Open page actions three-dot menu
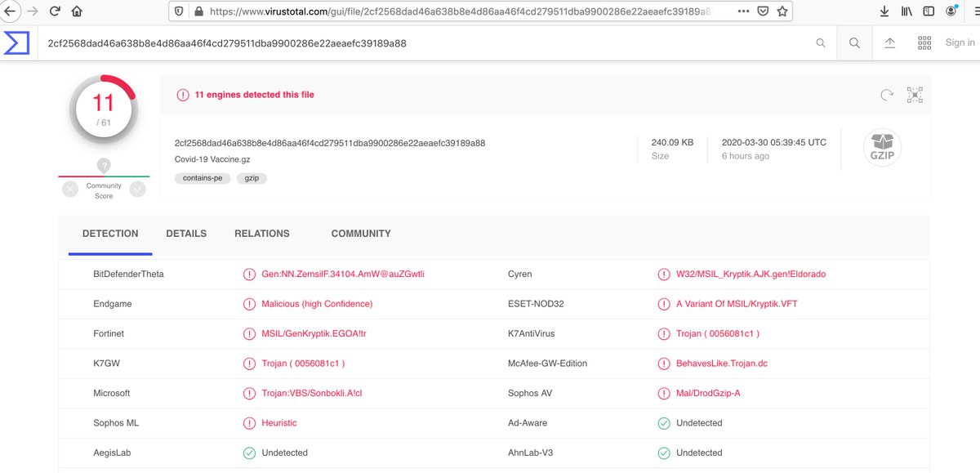Image resolution: width=980 pixels, height=473 pixels. click(743, 11)
